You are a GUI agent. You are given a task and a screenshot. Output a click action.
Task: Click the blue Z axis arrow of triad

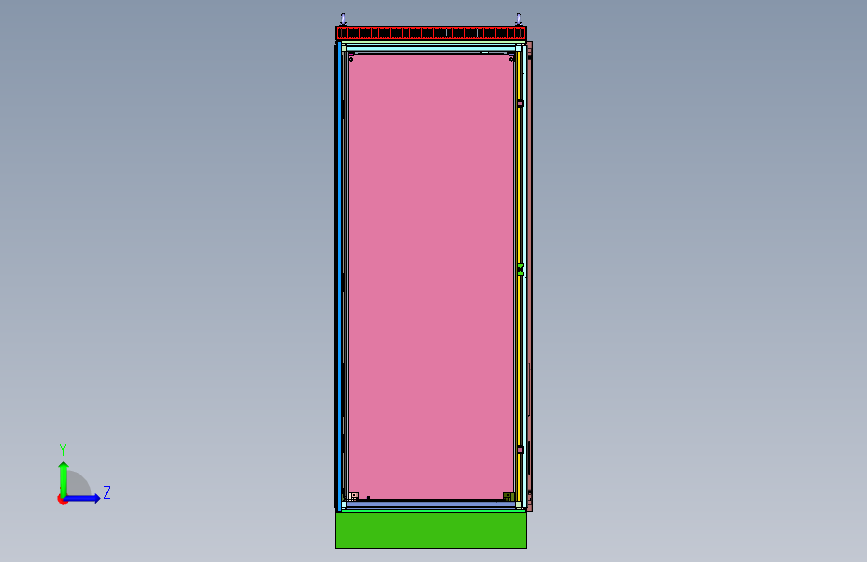pos(83,498)
